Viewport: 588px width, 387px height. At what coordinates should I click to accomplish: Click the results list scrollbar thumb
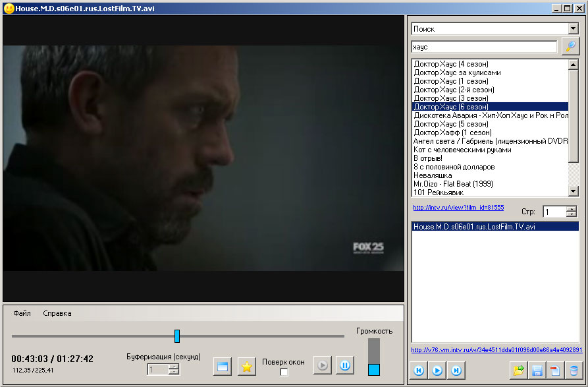click(x=574, y=116)
